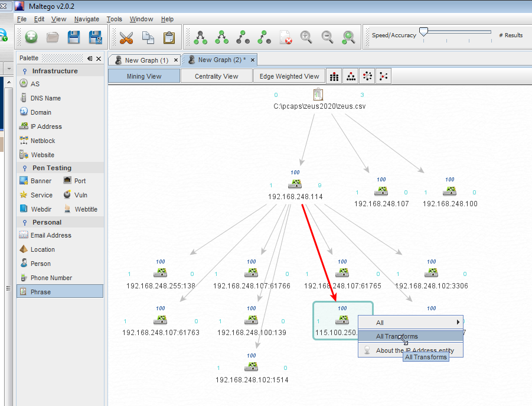
Task: Click the third node-selection graph icon
Action: (243, 37)
